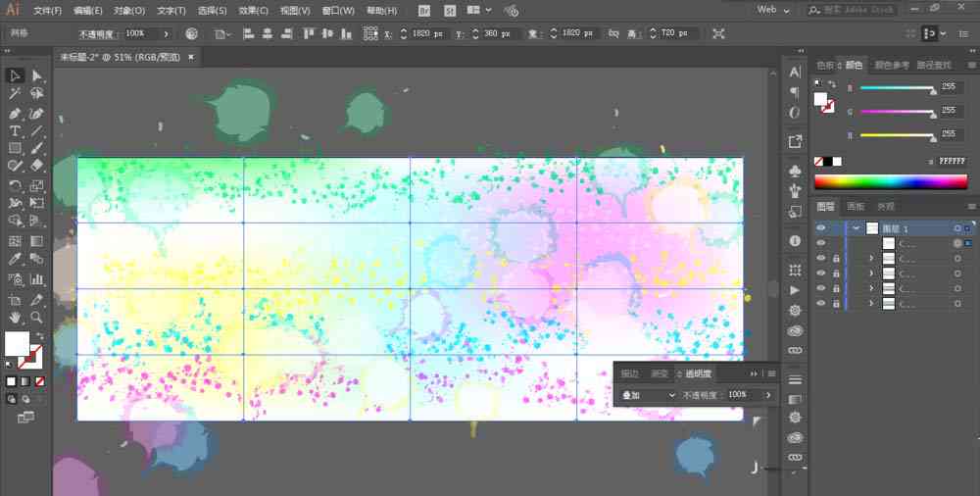The image size is (980, 496).
Task: Click horizontal align left in control bar
Action: tap(249, 33)
